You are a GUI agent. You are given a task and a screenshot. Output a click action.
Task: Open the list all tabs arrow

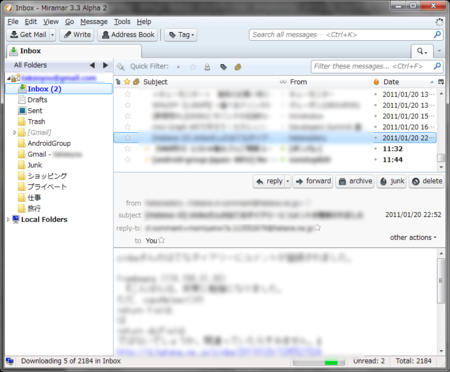[x=439, y=51]
